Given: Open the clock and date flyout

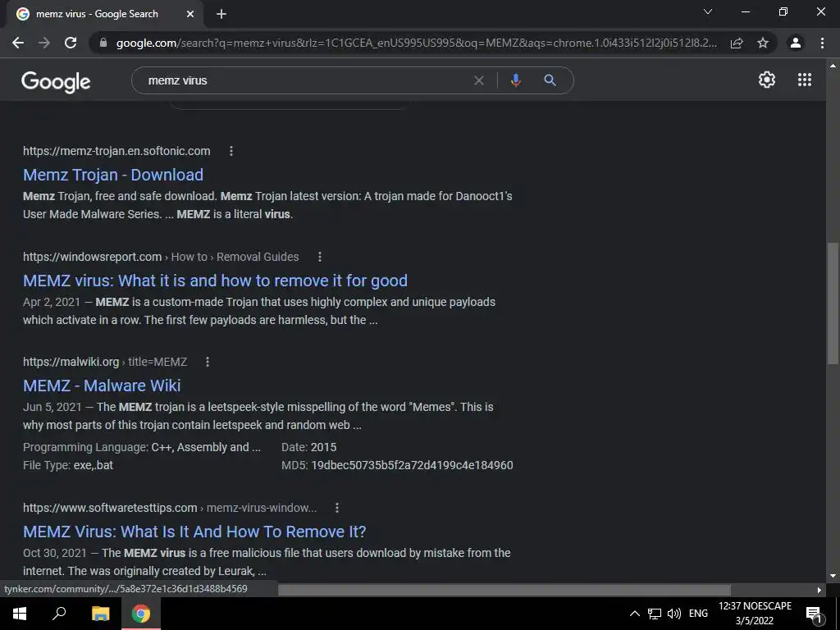Looking at the screenshot, I should pos(755,614).
